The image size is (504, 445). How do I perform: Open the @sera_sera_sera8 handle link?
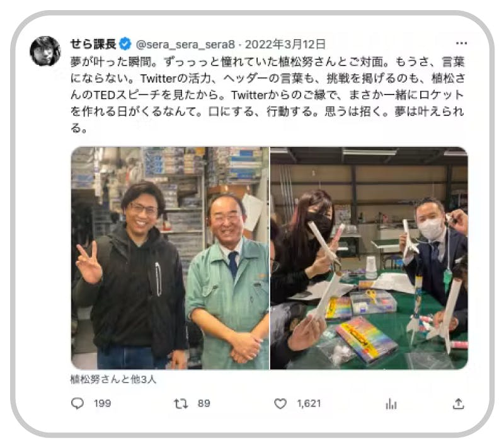[x=185, y=44]
